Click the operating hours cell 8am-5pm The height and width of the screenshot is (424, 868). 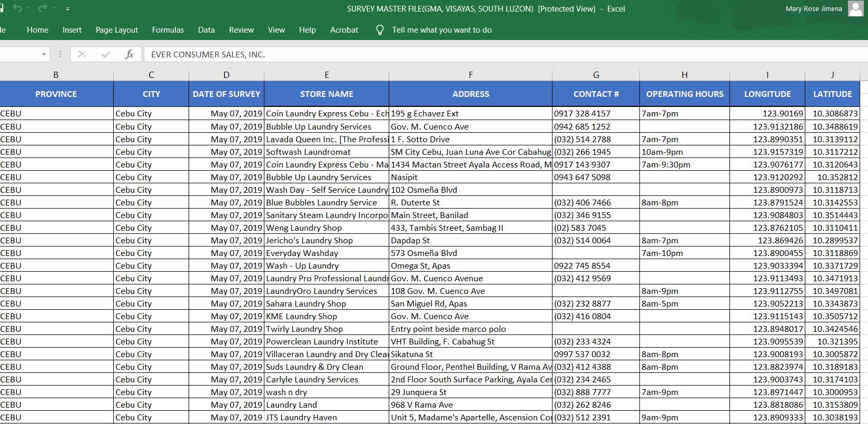pyautogui.click(x=685, y=303)
